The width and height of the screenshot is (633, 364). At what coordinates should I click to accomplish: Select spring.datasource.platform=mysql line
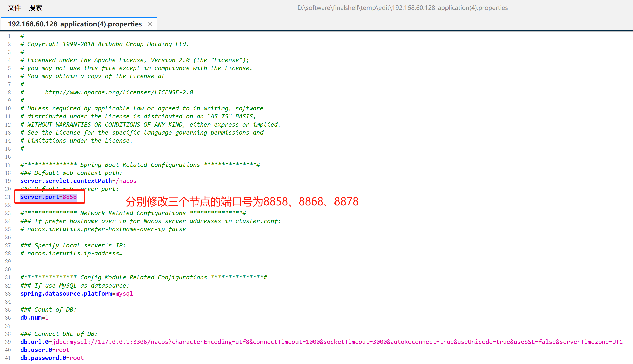(77, 293)
